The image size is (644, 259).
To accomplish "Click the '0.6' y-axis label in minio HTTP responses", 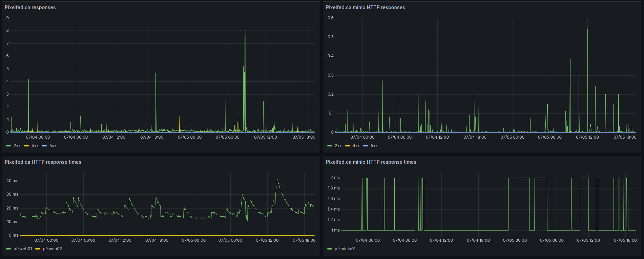I will (331, 18).
